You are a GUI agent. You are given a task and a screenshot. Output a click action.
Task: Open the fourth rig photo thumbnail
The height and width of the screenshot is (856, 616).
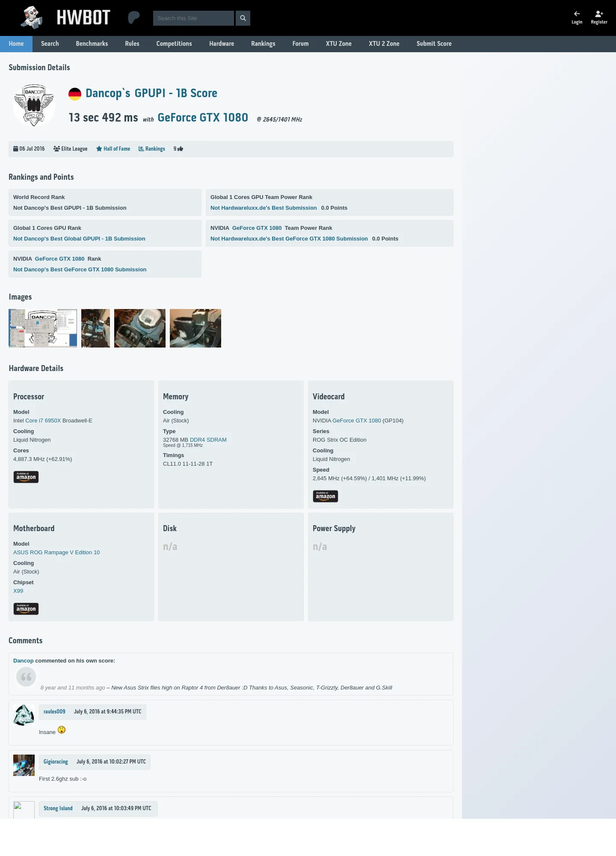coord(195,328)
